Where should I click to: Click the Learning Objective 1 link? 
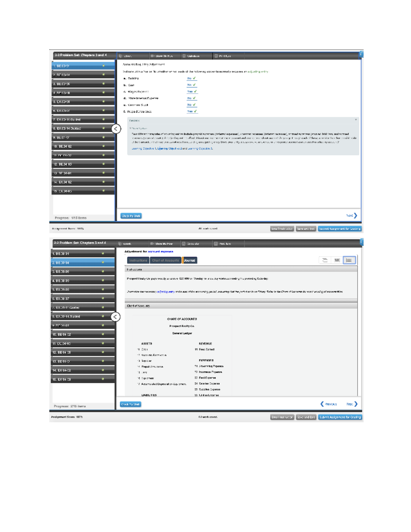pyautogui.click(x=144, y=149)
